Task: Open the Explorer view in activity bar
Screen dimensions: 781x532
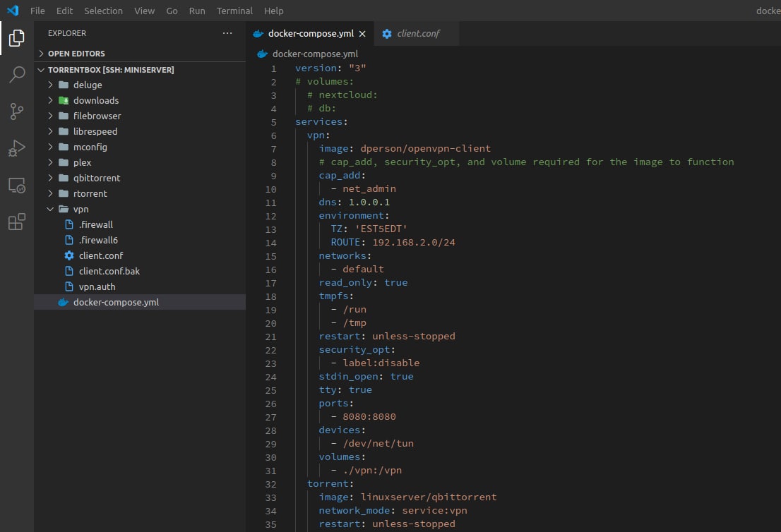Action: (x=16, y=38)
